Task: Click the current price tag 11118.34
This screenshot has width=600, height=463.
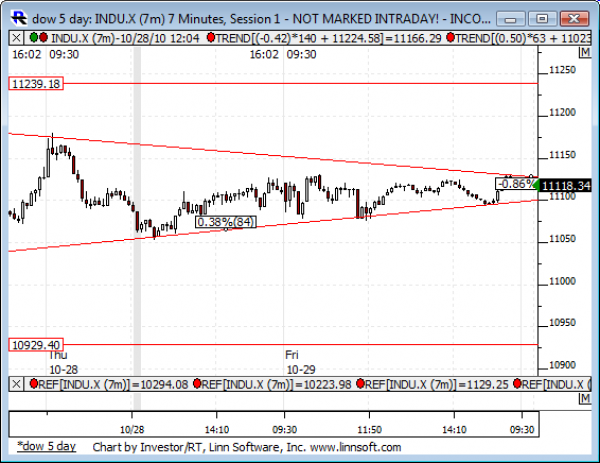Action: coord(566,186)
